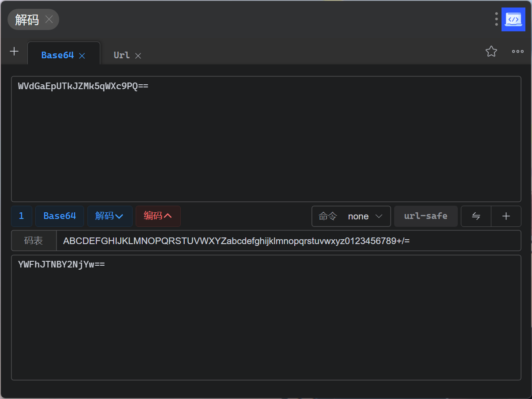The width and height of the screenshot is (532, 399).
Task: Click the Base64 algorithm selector button
Action: click(x=60, y=216)
